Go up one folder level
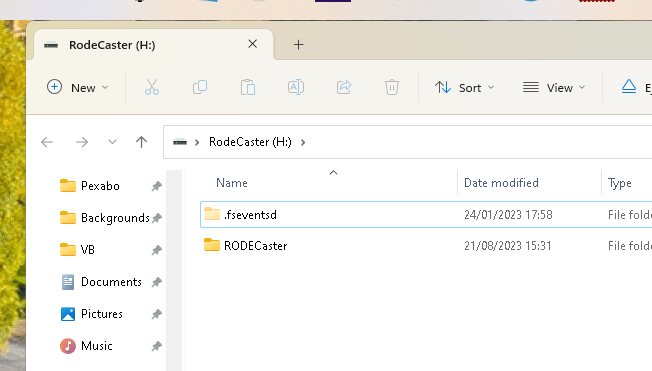652x371 pixels. 141,142
